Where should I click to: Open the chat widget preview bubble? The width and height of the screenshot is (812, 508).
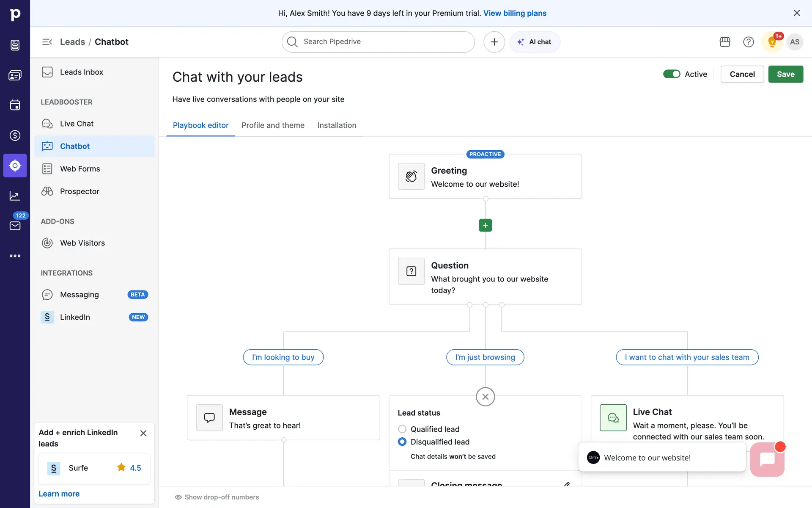767,459
